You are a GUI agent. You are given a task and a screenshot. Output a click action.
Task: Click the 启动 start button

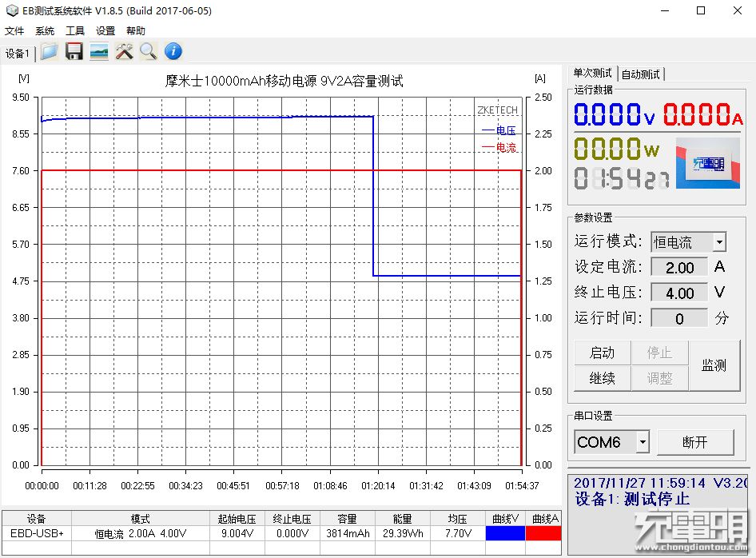tap(603, 353)
